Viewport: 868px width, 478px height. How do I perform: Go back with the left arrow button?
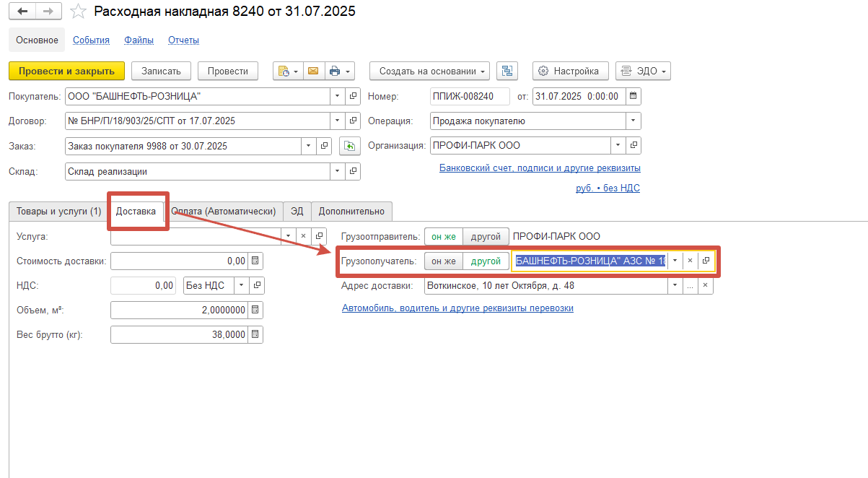(22, 12)
